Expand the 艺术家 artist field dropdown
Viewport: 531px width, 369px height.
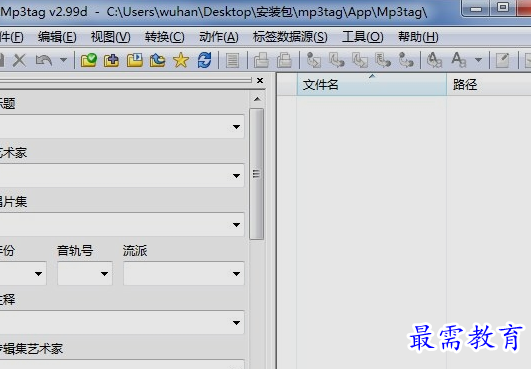pyautogui.click(x=236, y=176)
